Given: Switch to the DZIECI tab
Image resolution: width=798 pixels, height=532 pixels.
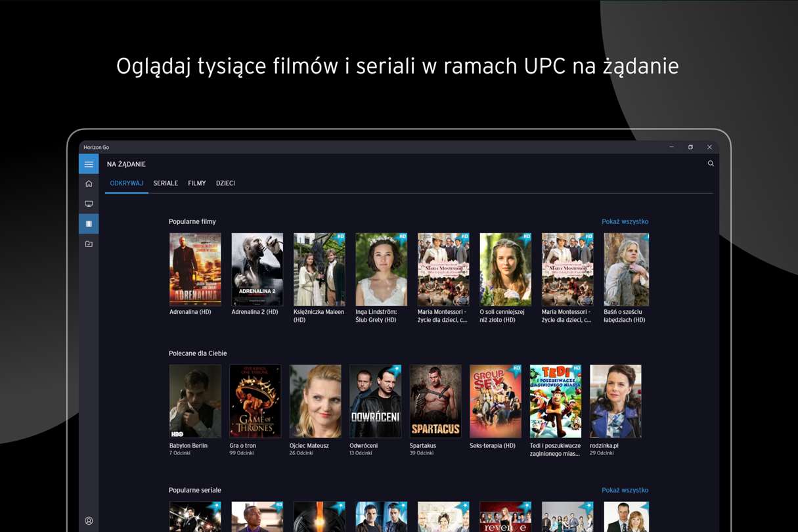Looking at the screenshot, I should [225, 183].
